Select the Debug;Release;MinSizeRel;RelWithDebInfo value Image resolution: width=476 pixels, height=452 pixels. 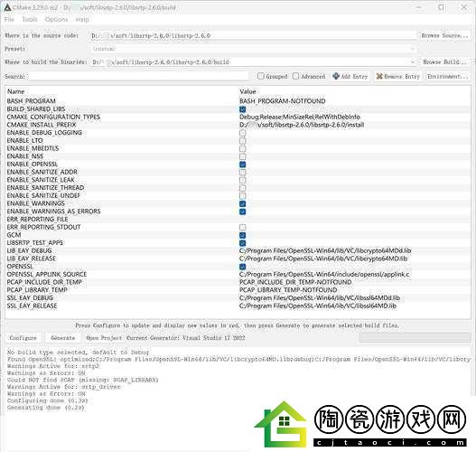[x=300, y=117]
